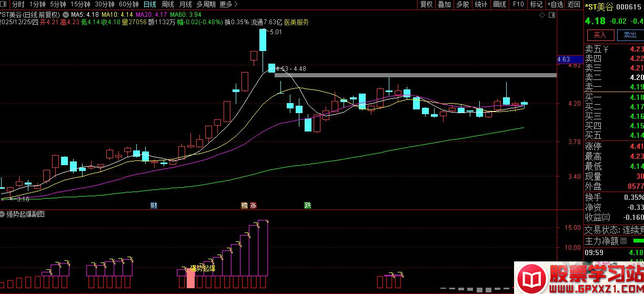Click the 医美服务 sector link
Image resolution: width=644 pixels, height=294 pixels.
pos(297,23)
